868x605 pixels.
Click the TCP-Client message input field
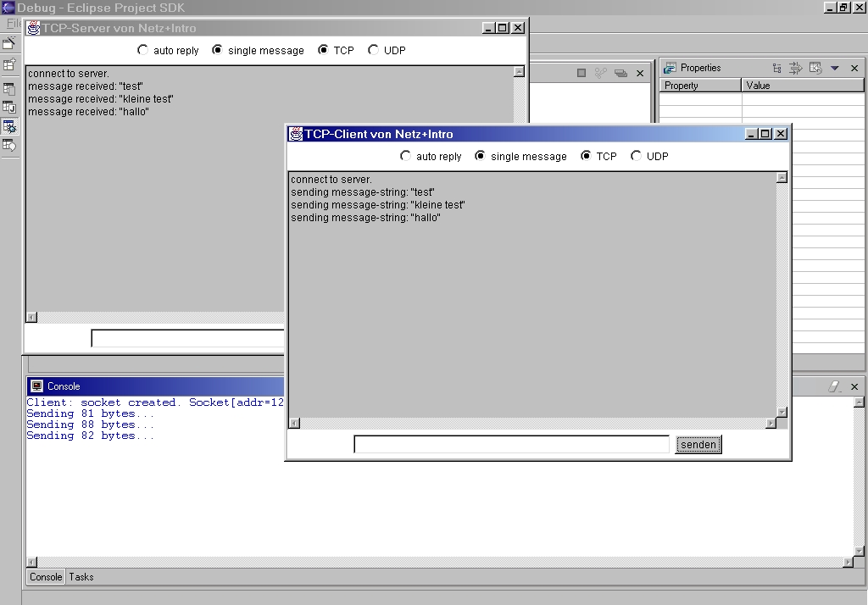tap(511, 445)
